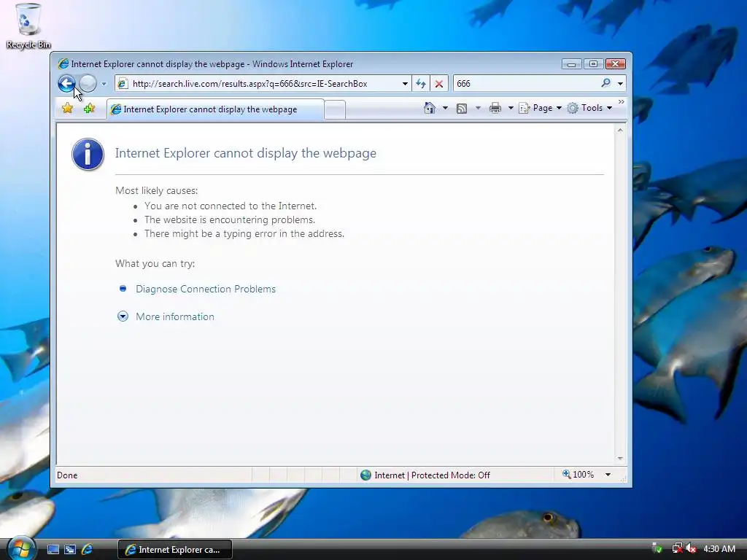Click the Add to Favorites icon
This screenshot has height=560, width=747.
click(x=89, y=109)
